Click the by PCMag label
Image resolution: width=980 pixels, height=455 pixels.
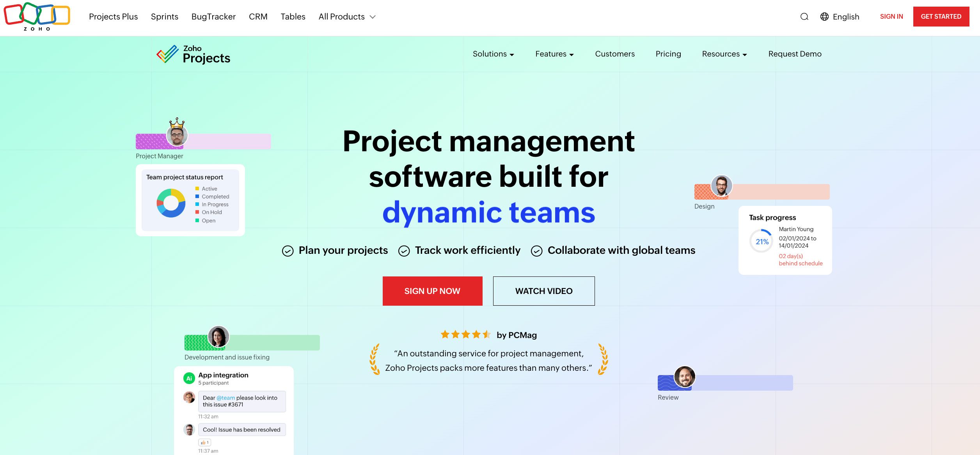coord(517,335)
